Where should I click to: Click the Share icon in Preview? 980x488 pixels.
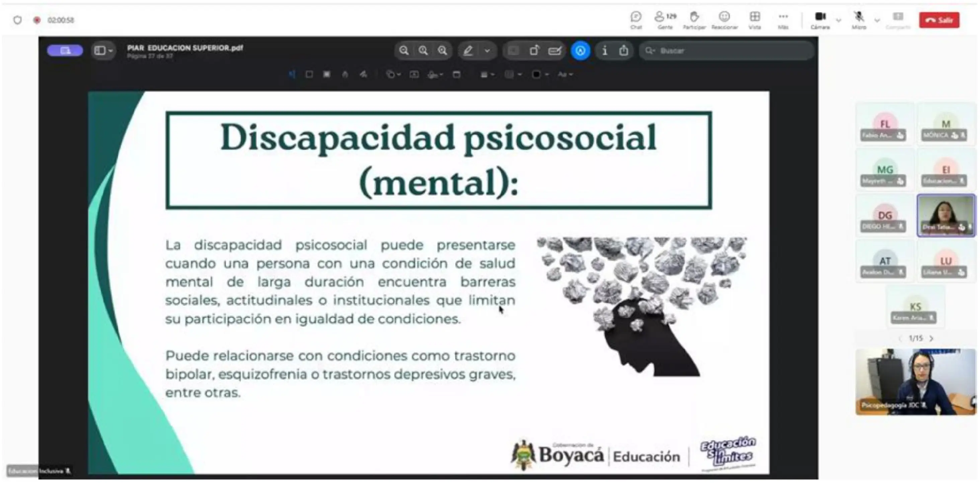coord(623,51)
